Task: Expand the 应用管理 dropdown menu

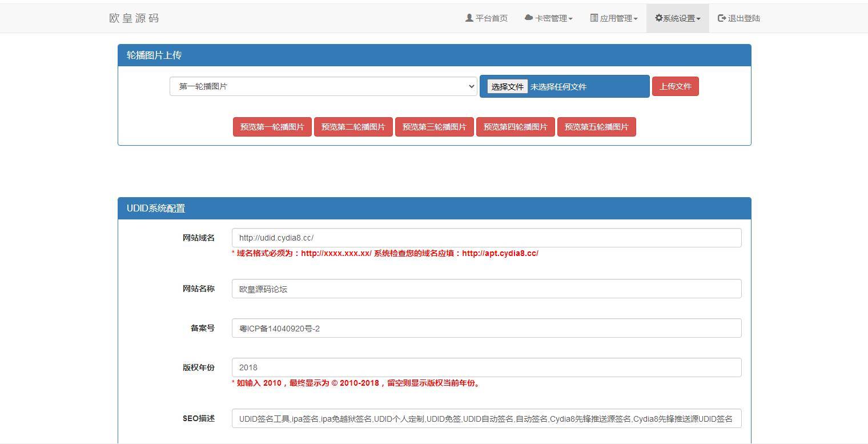Action: [614, 18]
